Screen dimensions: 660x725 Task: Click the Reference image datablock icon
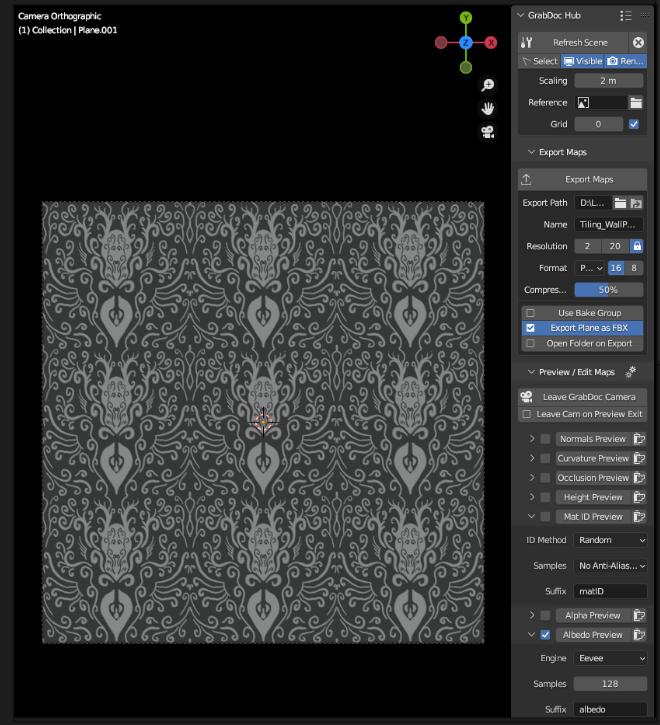(583, 103)
